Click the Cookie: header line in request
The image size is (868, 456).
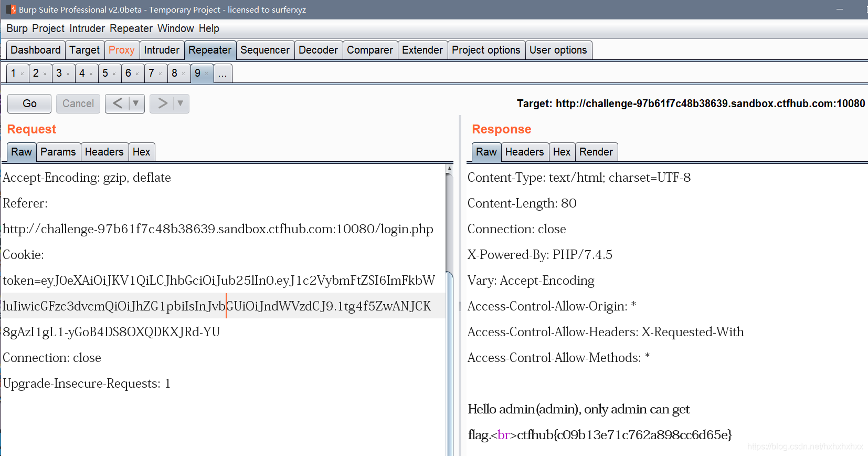[23, 255]
